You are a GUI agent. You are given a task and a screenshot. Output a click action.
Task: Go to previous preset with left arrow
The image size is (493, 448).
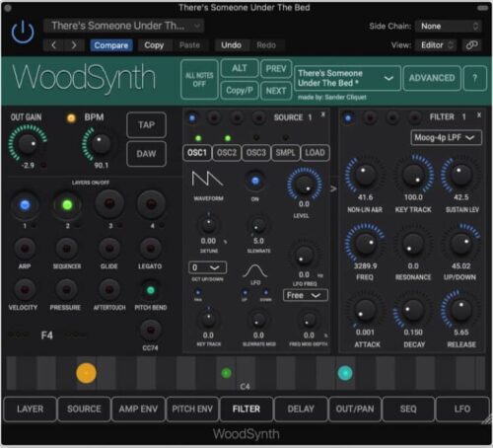pos(54,45)
